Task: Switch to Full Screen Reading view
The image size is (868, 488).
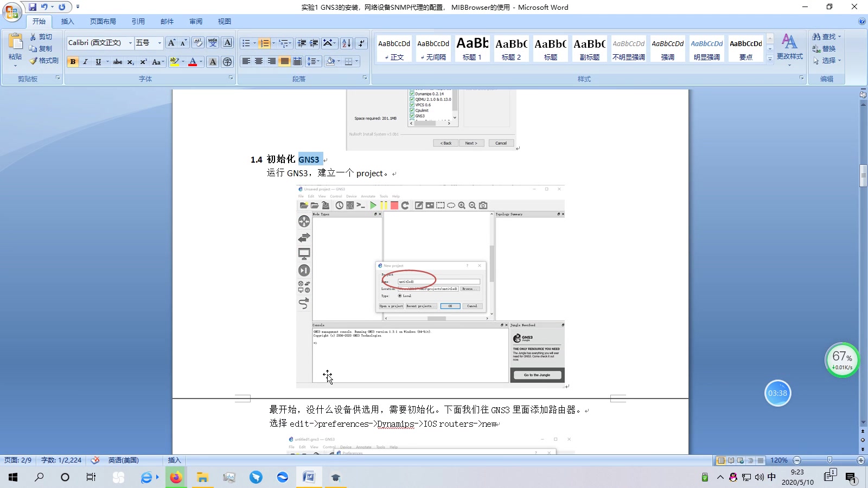Action: (x=731, y=460)
